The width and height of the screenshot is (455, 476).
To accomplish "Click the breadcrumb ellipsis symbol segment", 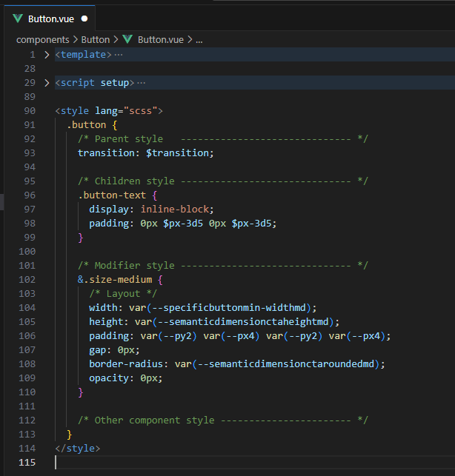I will (199, 40).
